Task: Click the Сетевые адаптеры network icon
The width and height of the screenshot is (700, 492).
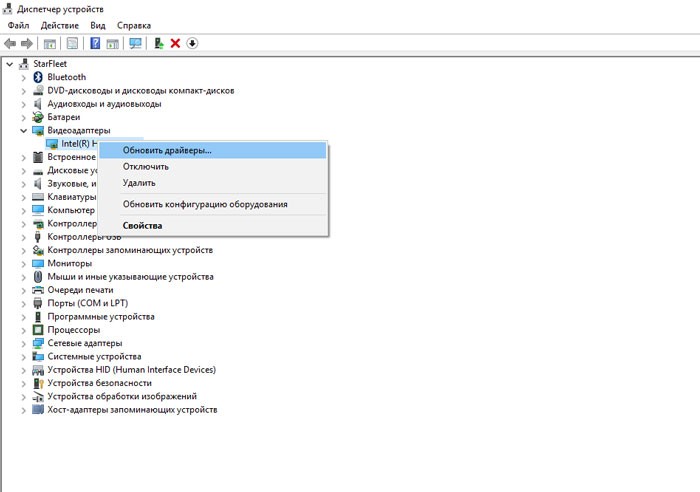Action: point(38,343)
